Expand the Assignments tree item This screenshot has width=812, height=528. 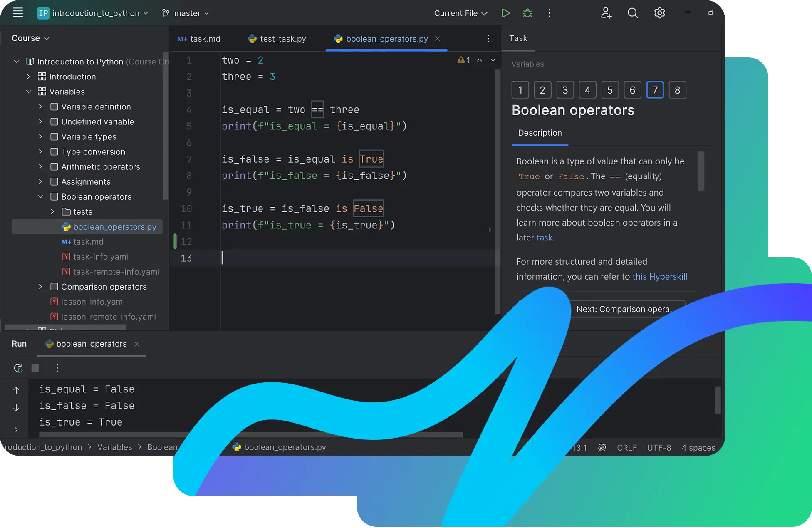click(x=40, y=181)
